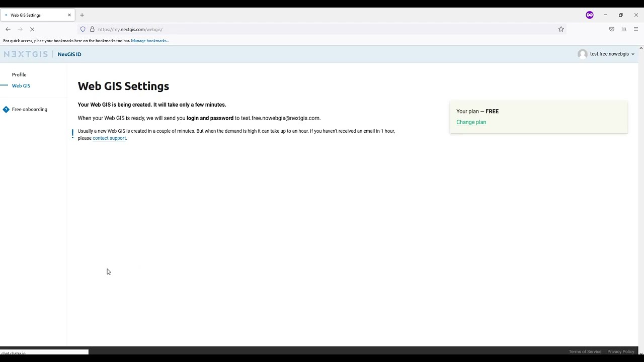The height and width of the screenshot is (362, 644).
Task: Open the contact support link
Action: tap(109, 138)
